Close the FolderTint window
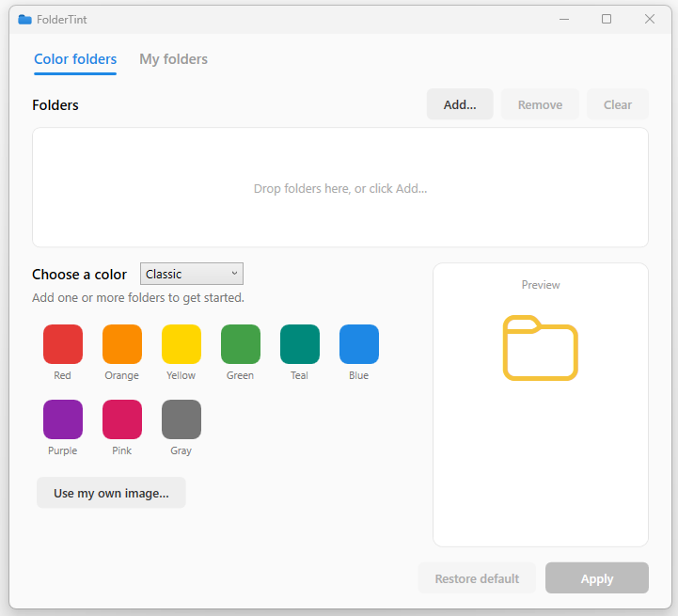The image size is (678, 616). point(650,19)
